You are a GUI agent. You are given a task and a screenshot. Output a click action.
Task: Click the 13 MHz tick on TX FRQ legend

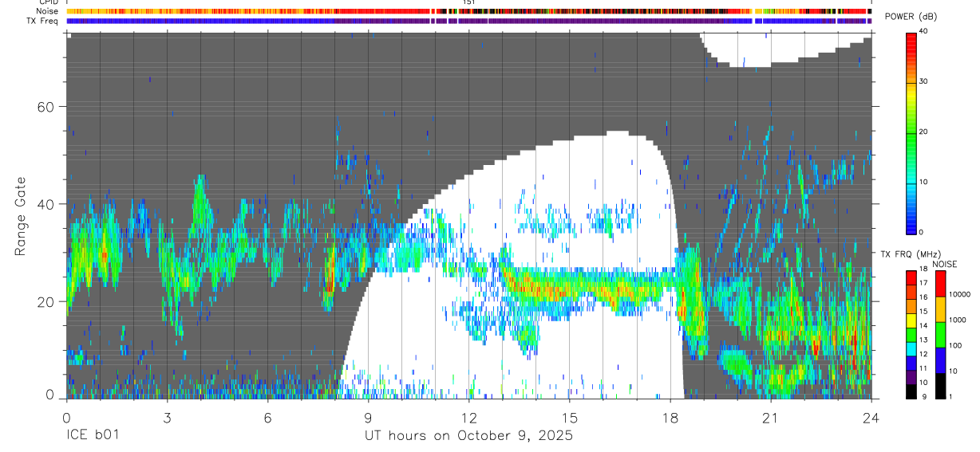click(923, 340)
